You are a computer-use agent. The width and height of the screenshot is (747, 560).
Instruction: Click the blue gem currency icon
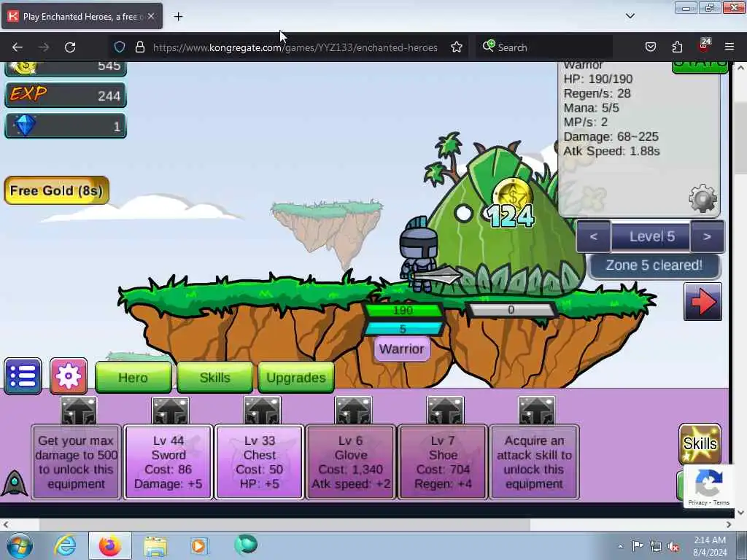pyautogui.click(x=25, y=125)
